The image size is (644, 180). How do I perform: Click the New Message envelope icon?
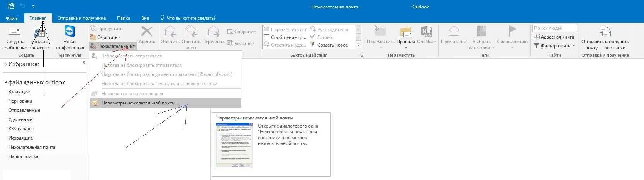point(14,31)
